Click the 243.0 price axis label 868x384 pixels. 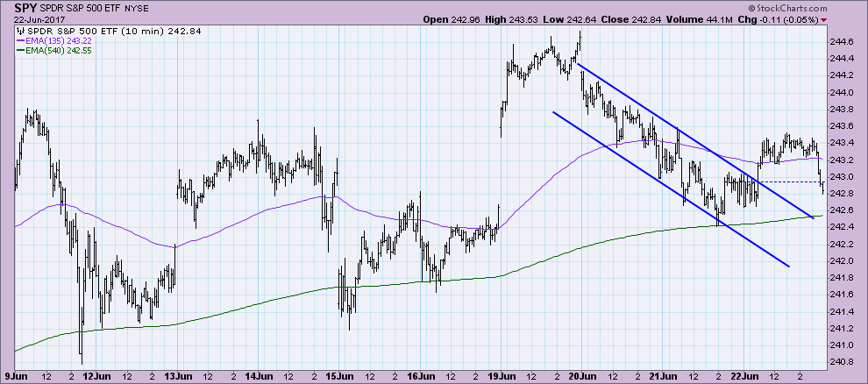842,176
